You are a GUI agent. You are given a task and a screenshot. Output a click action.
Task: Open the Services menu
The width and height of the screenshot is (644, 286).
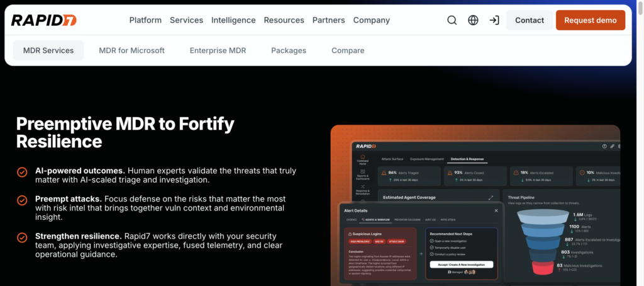(186, 20)
